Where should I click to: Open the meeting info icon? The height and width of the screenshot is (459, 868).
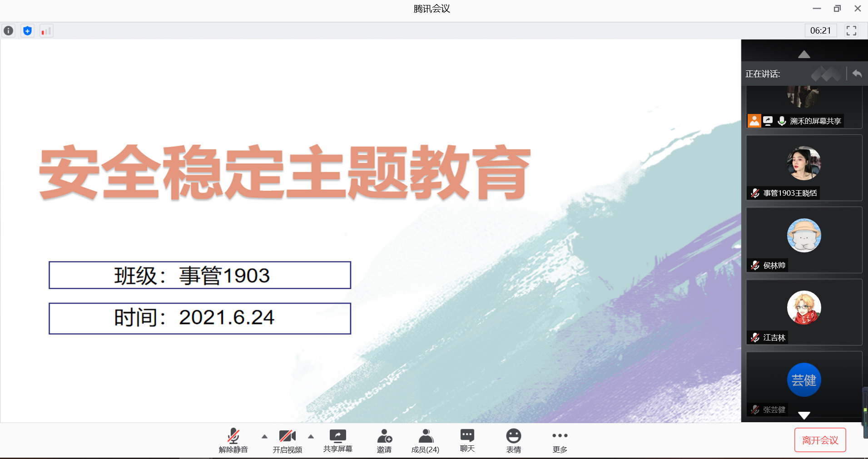pyautogui.click(x=9, y=31)
